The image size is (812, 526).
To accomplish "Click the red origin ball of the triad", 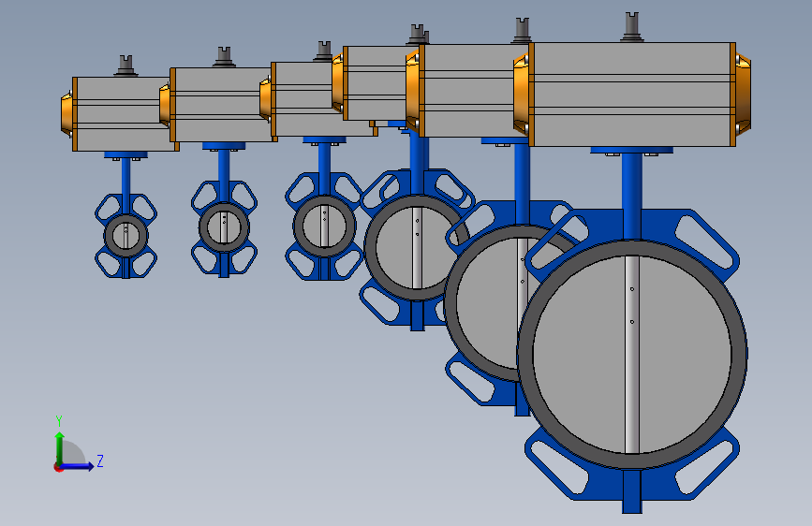I will 58,467.
